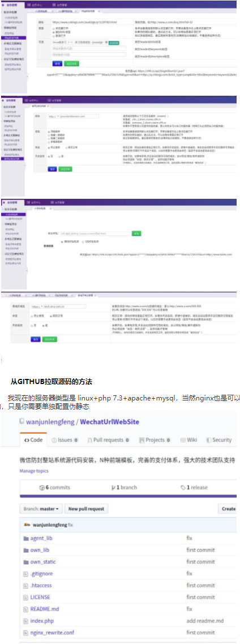Click the Issues tab circle icon

tap(54, 440)
